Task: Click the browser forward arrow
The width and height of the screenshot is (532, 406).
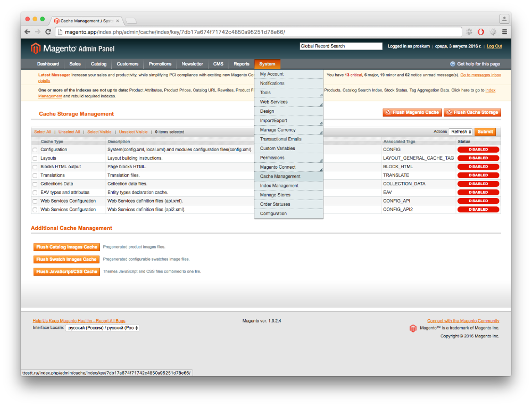Action: (38, 32)
